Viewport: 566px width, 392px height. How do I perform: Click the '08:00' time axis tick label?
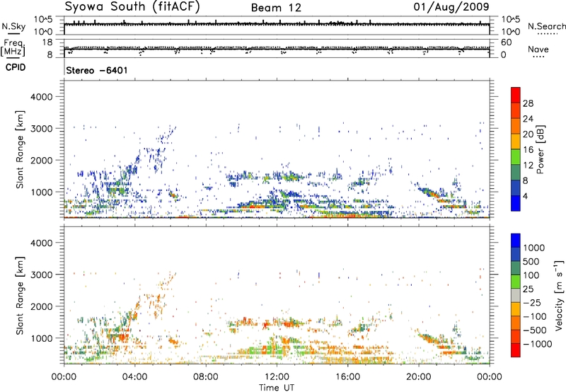click(206, 377)
